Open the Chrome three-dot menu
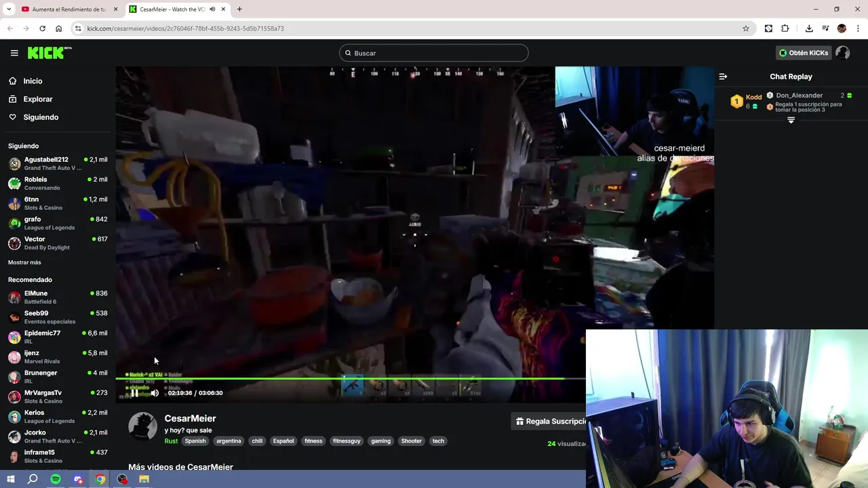Screen dimensions: 868x488 pyautogui.click(x=859, y=28)
